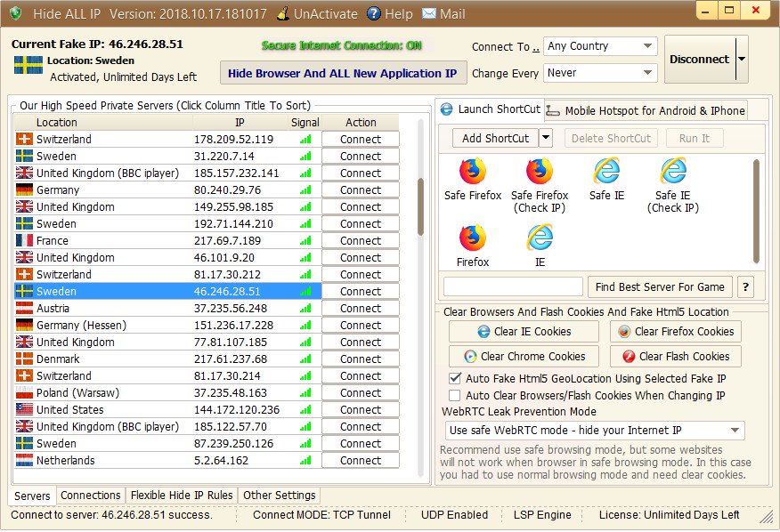
Task: Launch Safe Firefox (Check IP) shortcut
Action: (540, 172)
